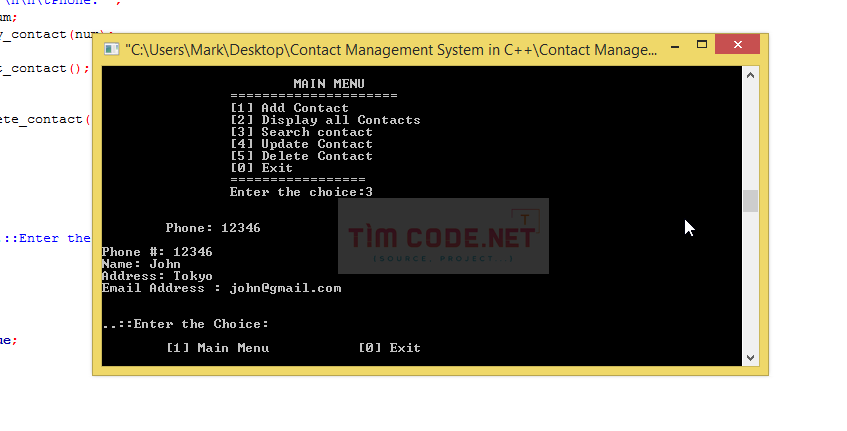Image resolution: width=847 pixels, height=431 pixels.
Task: Click the indented 'Phone: 12346' line
Action: 213,228
